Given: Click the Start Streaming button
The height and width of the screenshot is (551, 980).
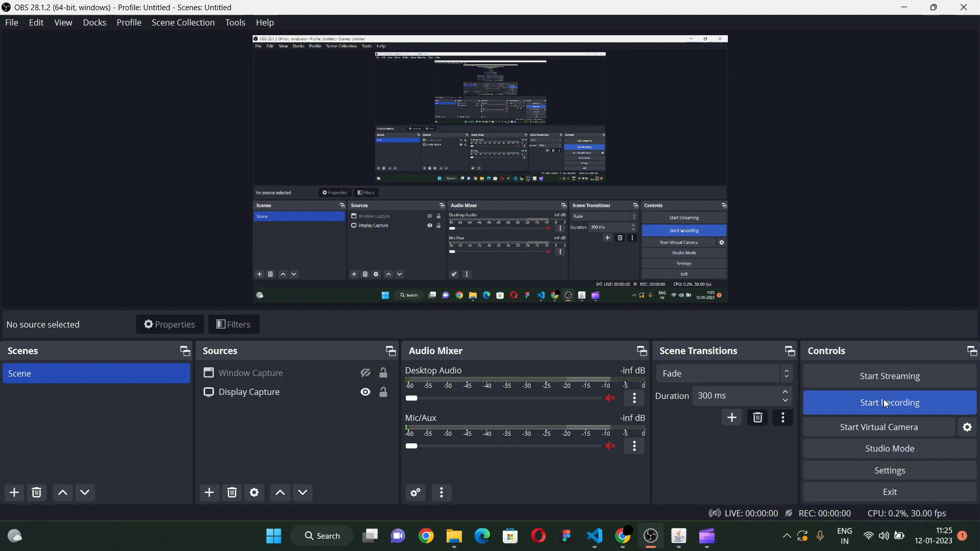Looking at the screenshot, I should 890,376.
